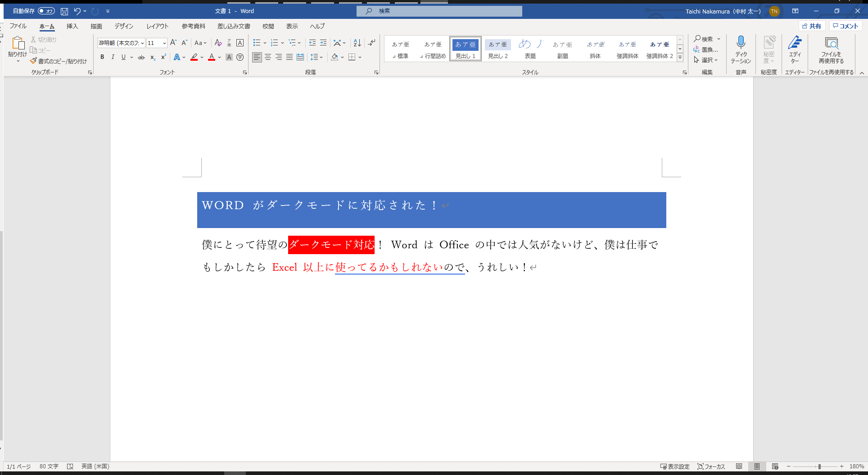
Task: Expand numbering options dropdown
Action: (282, 43)
